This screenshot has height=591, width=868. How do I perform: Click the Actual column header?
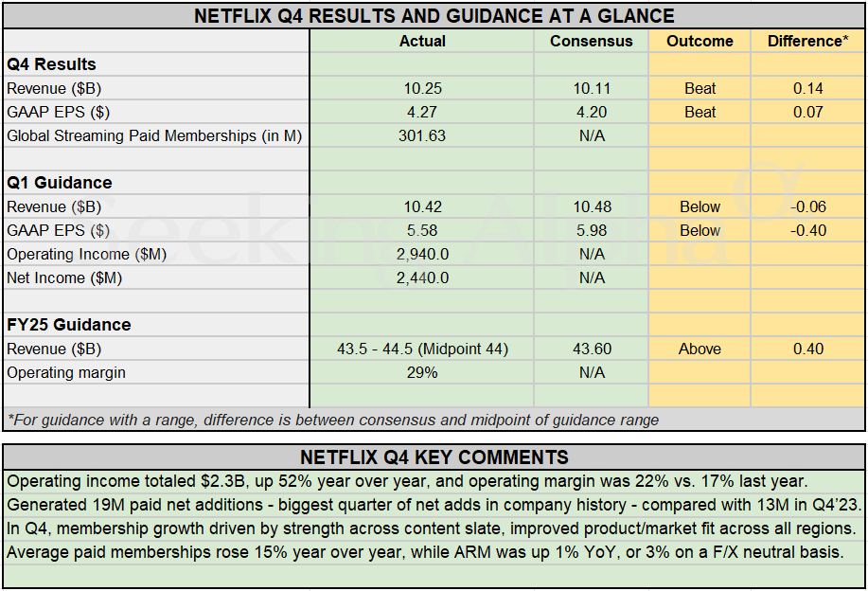pyautogui.click(x=422, y=41)
